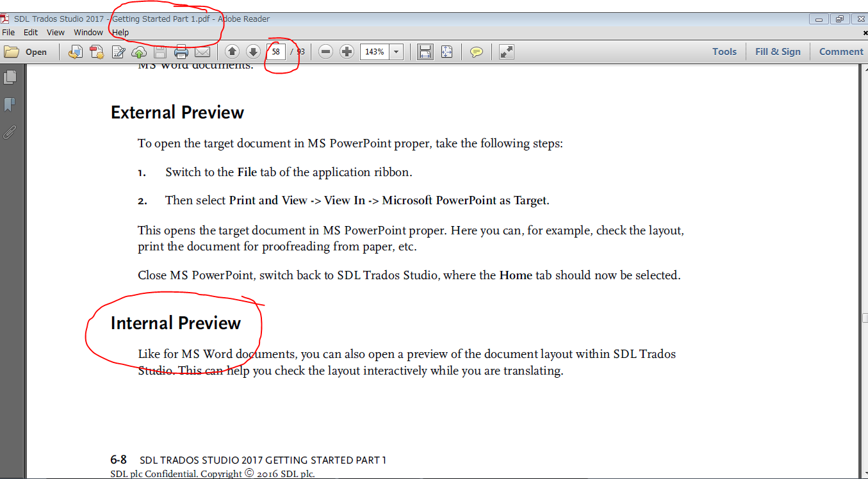Click the sign document pen icon

[119, 52]
